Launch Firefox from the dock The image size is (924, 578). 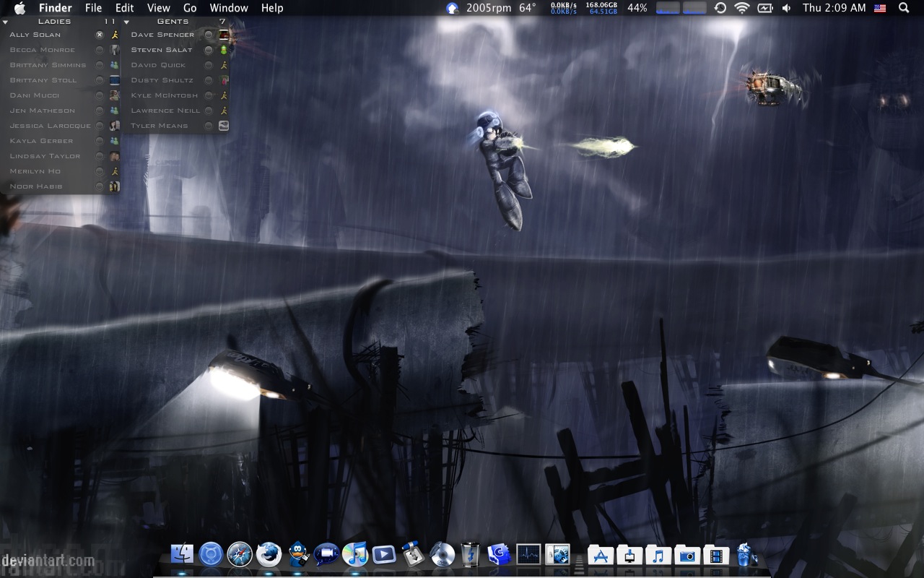click(269, 555)
